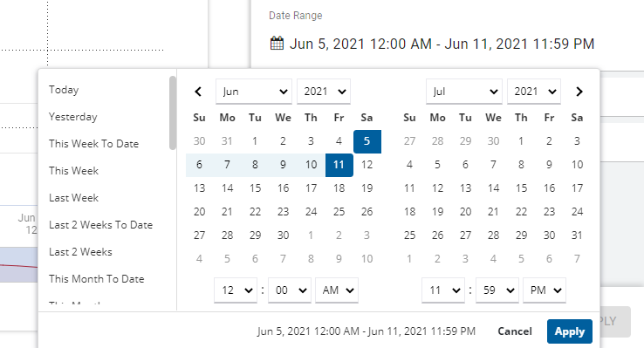Expand the end minute 59 selector
The width and height of the screenshot is (644, 348).
(497, 290)
